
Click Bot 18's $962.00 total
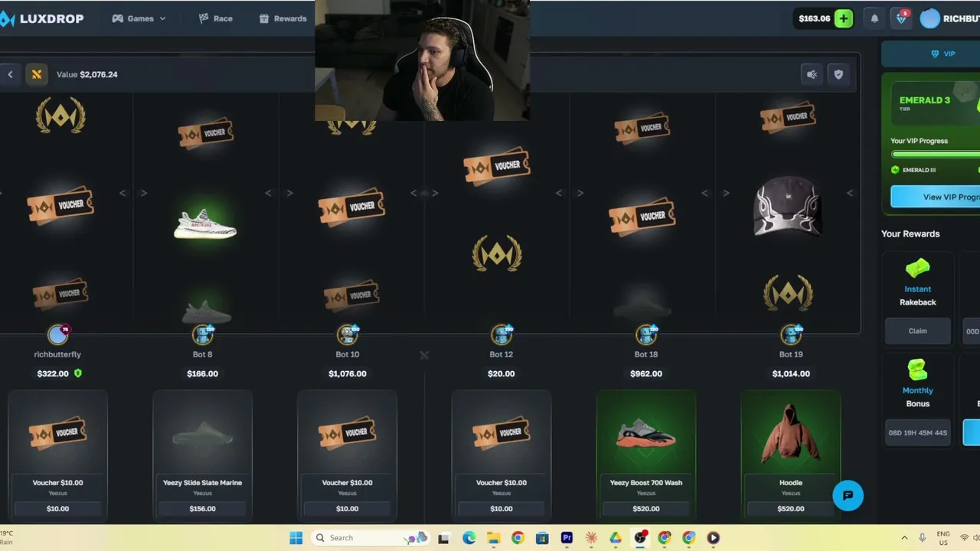click(646, 373)
